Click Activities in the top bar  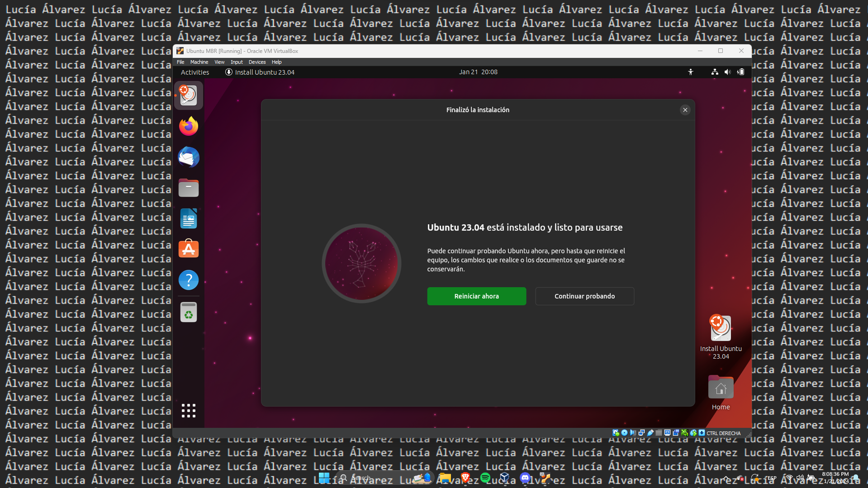(x=195, y=72)
